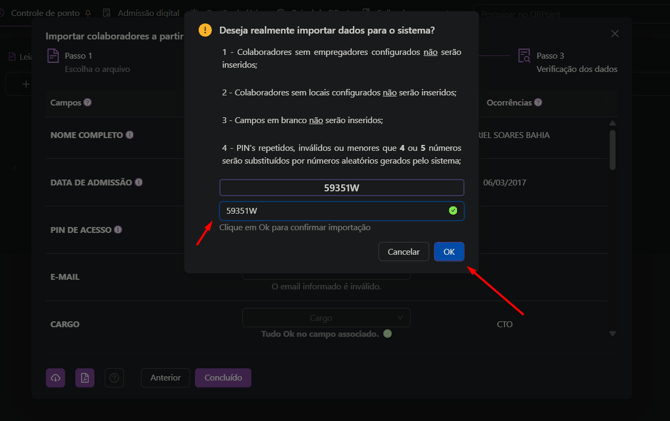Close the import collaborators window
Viewport: 670px width, 421px height.
pyautogui.click(x=615, y=34)
